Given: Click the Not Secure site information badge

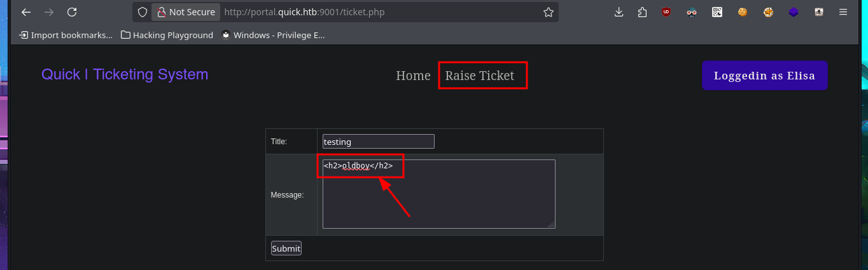Looking at the screenshot, I should pyautogui.click(x=186, y=12).
